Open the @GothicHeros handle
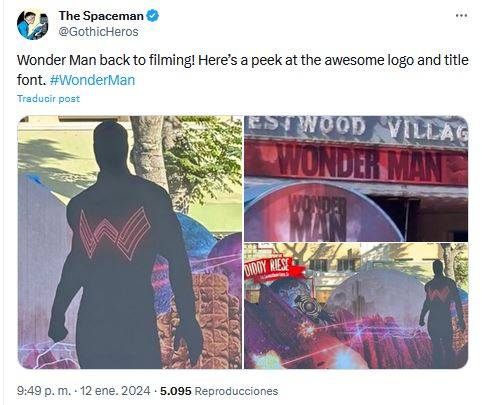The image size is (482, 405). [x=98, y=32]
